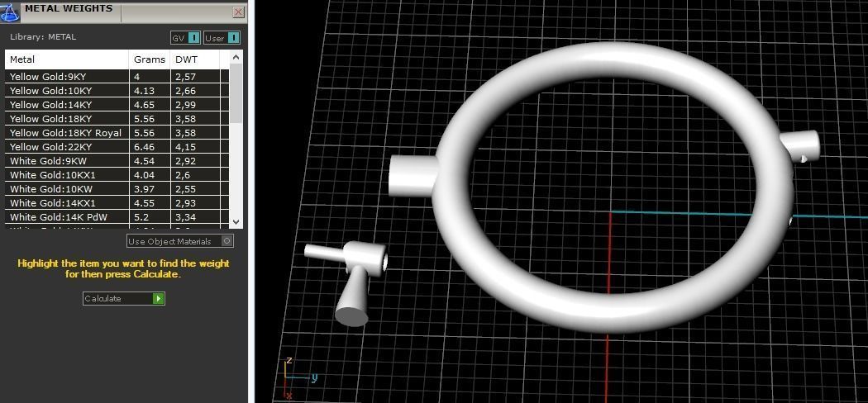Click the 4.13 grams cell
Viewport: 868px width, 403px height.
[150, 91]
